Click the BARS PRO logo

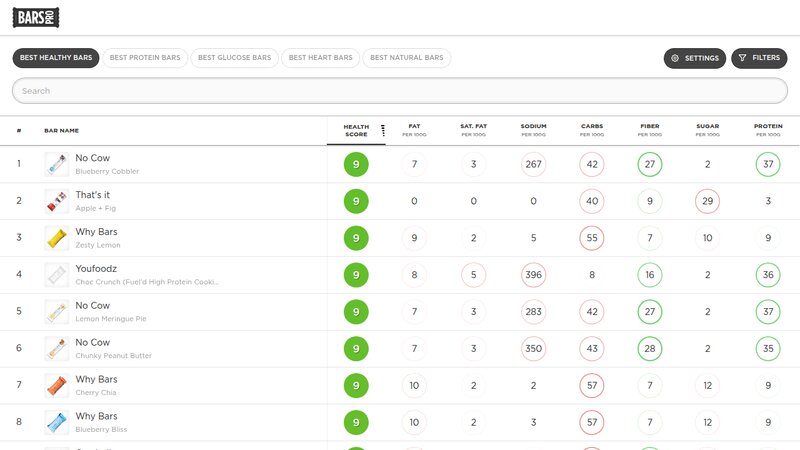(x=36, y=17)
